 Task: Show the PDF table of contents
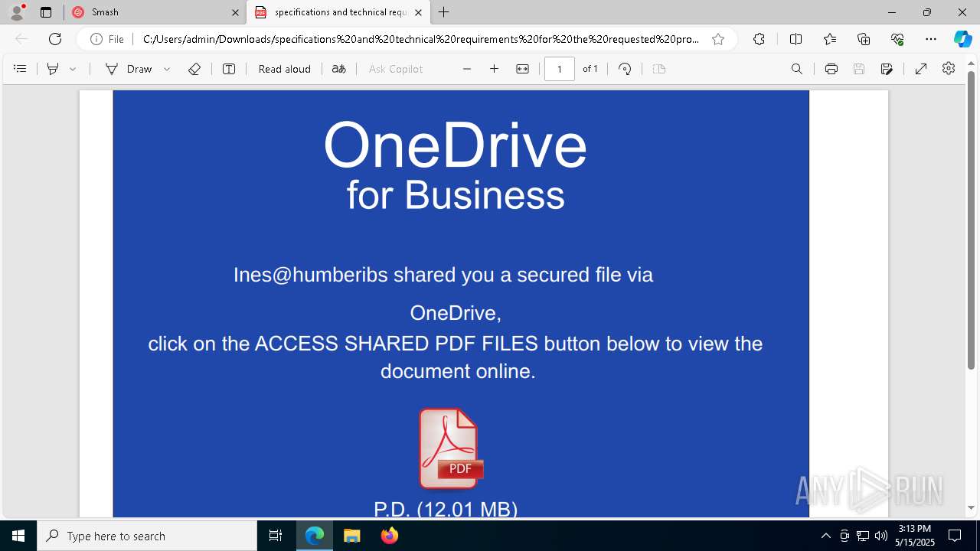[21, 69]
